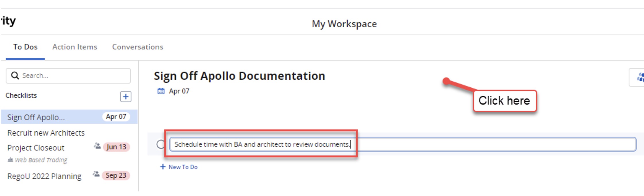Add a new checklist with the plus button
This screenshot has width=644, height=196.
click(126, 97)
